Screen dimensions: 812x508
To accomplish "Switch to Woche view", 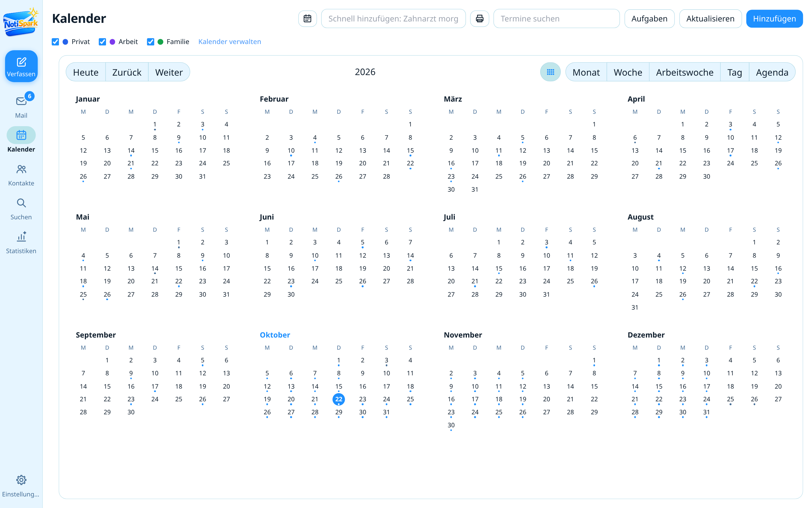I will click(628, 72).
